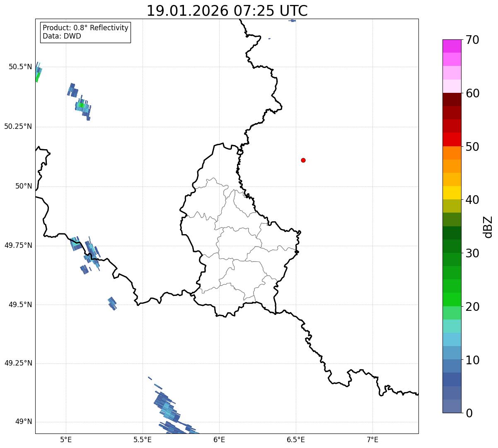Click the colorbar tick label 40
This screenshot has width=498, height=448.
click(472, 200)
